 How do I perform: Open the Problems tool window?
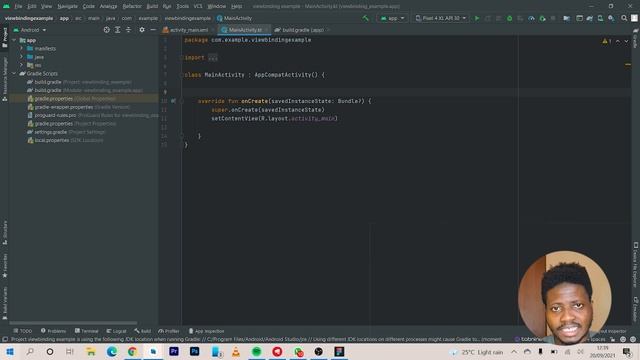pos(53,331)
